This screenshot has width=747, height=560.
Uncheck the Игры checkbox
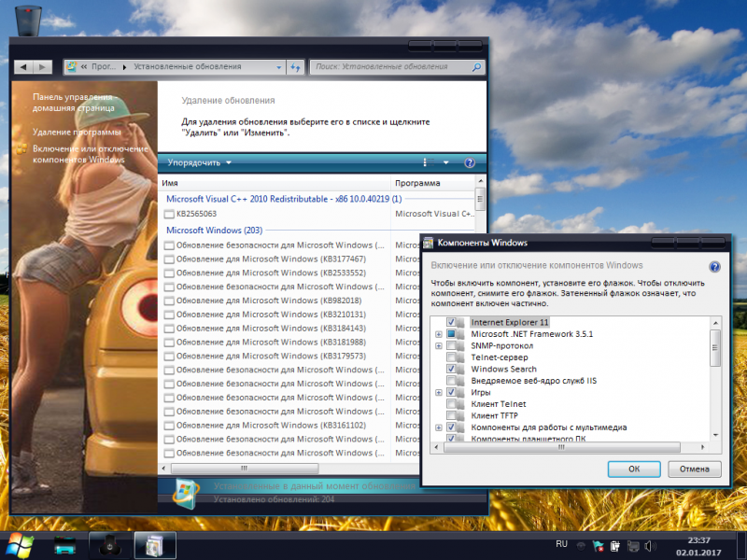(x=451, y=392)
